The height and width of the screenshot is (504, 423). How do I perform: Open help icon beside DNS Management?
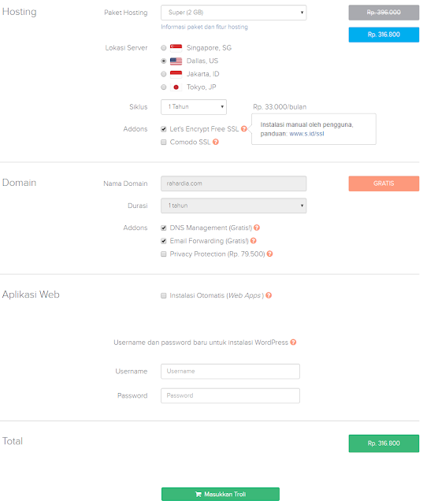coord(257,228)
